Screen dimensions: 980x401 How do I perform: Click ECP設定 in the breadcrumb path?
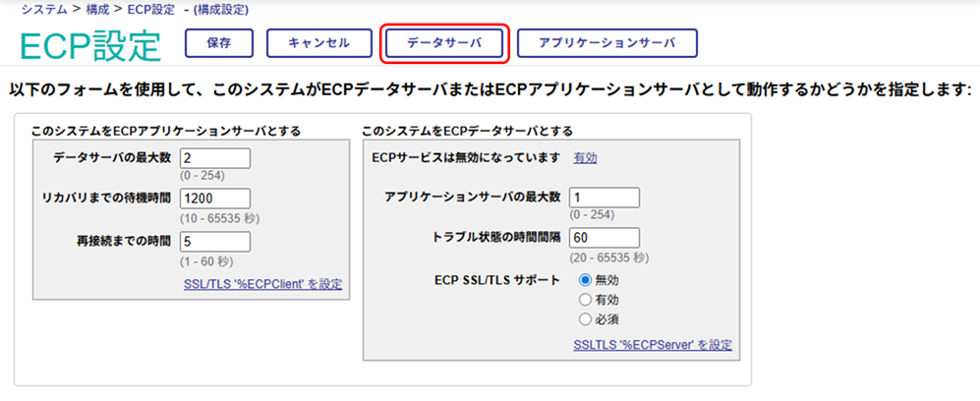pos(150,10)
